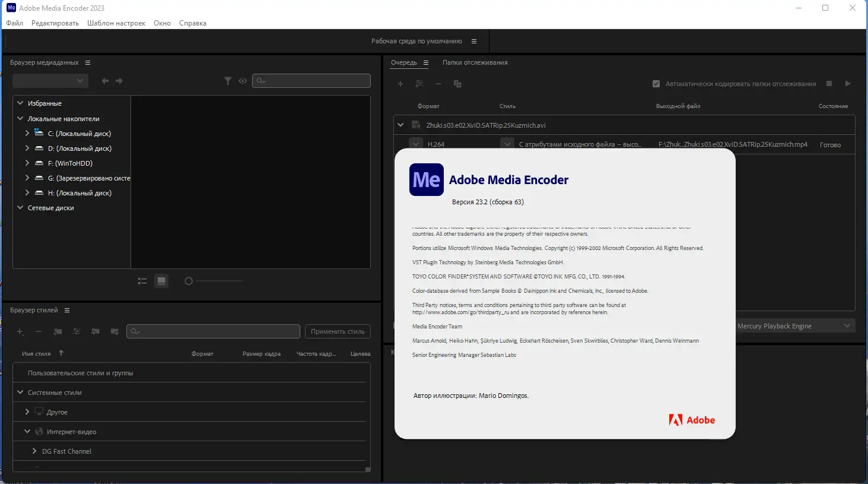Open the Файл menu

pyautogui.click(x=14, y=23)
